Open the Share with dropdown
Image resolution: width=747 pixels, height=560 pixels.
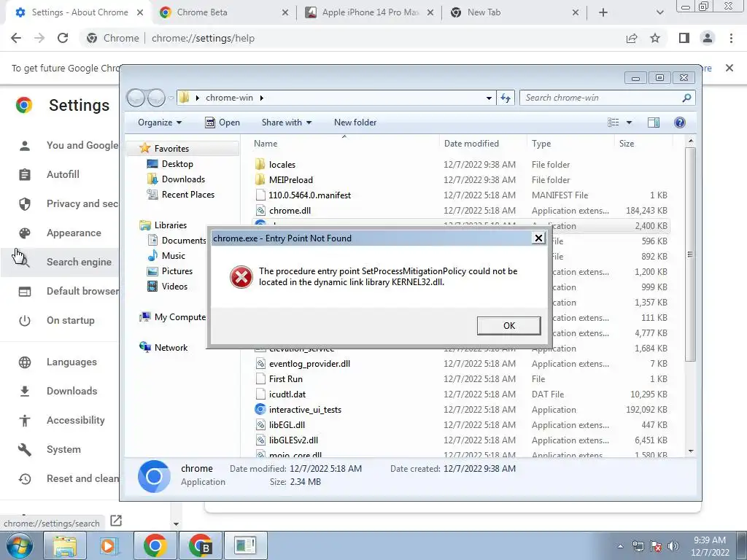click(286, 122)
